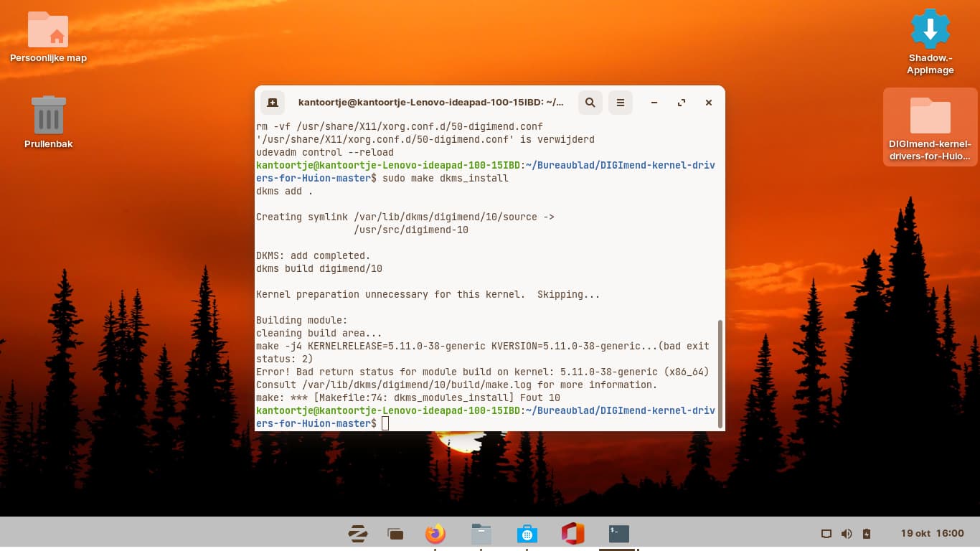Click the terminal search button
This screenshot has height=551, width=980.
(x=590, y=103)
